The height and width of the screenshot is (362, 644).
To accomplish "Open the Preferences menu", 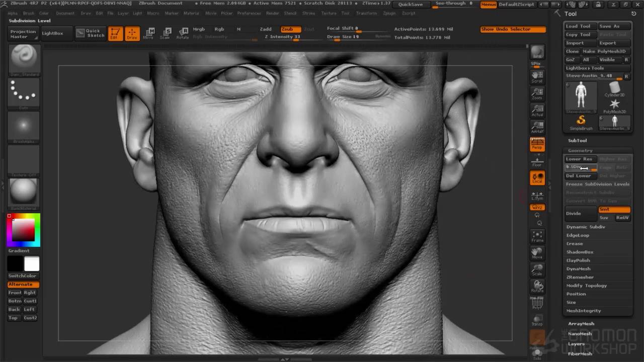I will point(249,13).
